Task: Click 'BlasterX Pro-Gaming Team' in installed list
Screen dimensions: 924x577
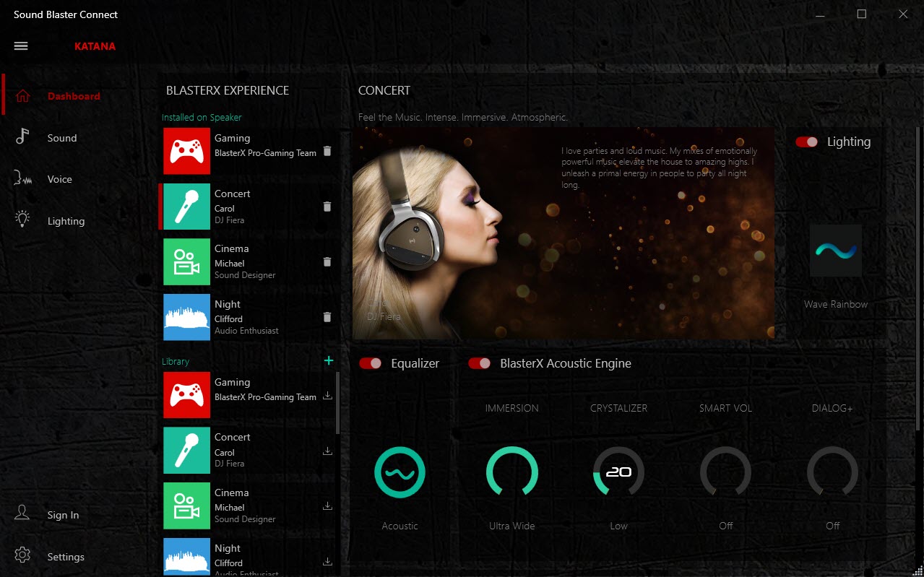Action: 265,153
